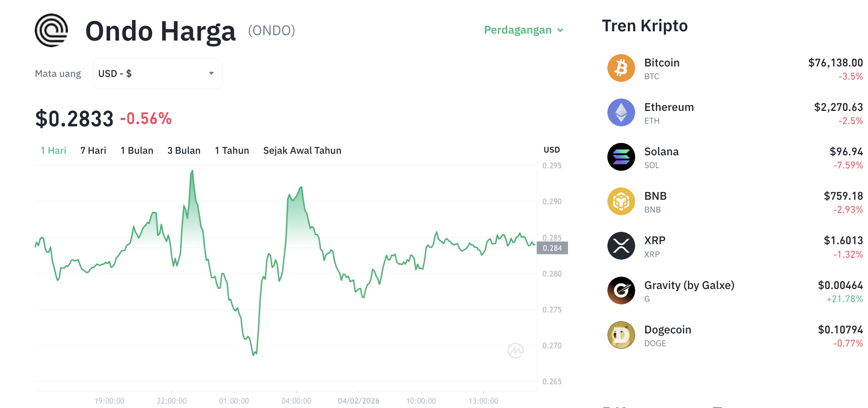Select the 3 Bulan range toggle
The width and height of the screenshot is (868, 408).
[x=184, y=150]
